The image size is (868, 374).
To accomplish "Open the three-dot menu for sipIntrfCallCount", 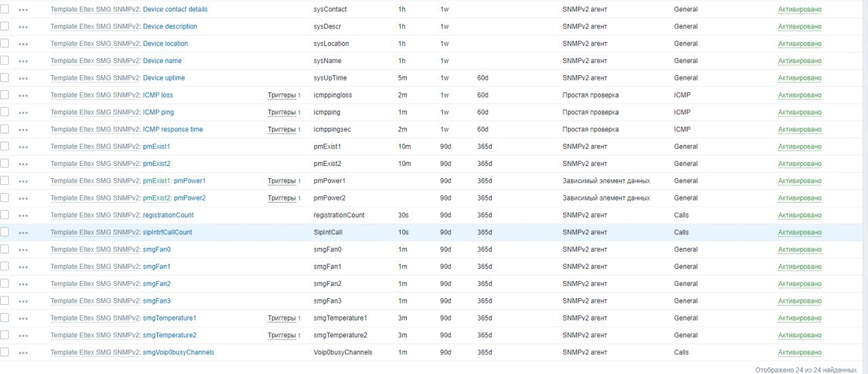I will pos(23,232).
